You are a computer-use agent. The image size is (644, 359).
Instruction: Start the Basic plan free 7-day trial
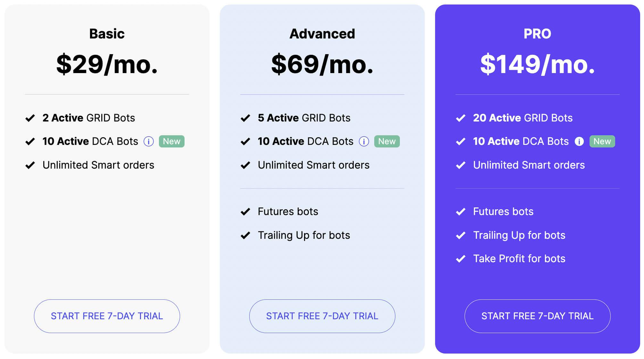[x=107, y=316]
